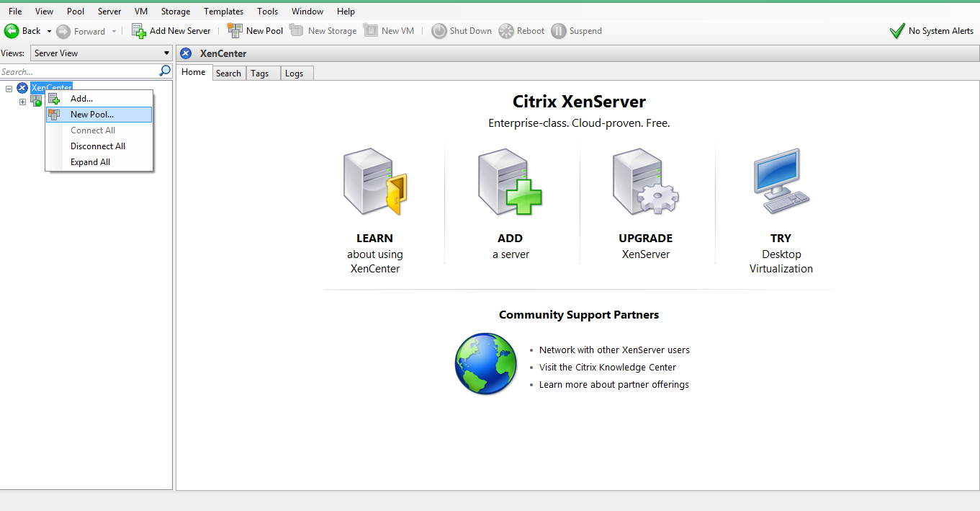The image size is (980, 511).
Task: Select the XenCenter tree root icon
Action: (x=22, y=88)
